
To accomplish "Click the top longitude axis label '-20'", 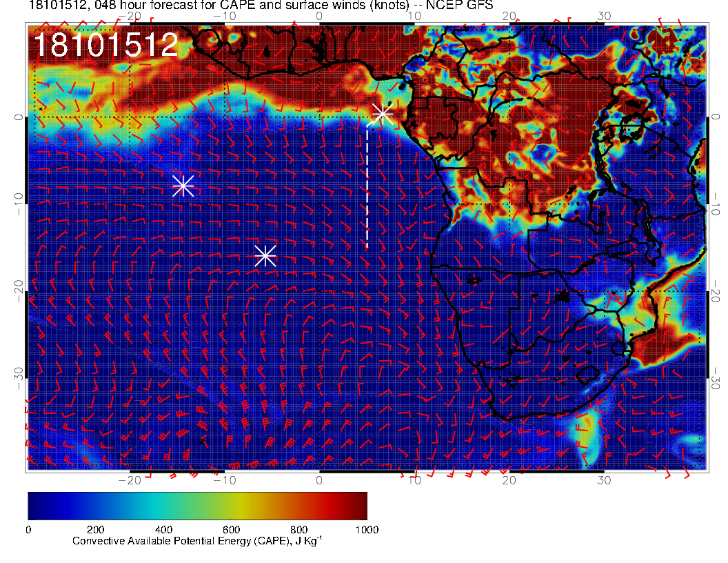I will click(x=130, y=17).
